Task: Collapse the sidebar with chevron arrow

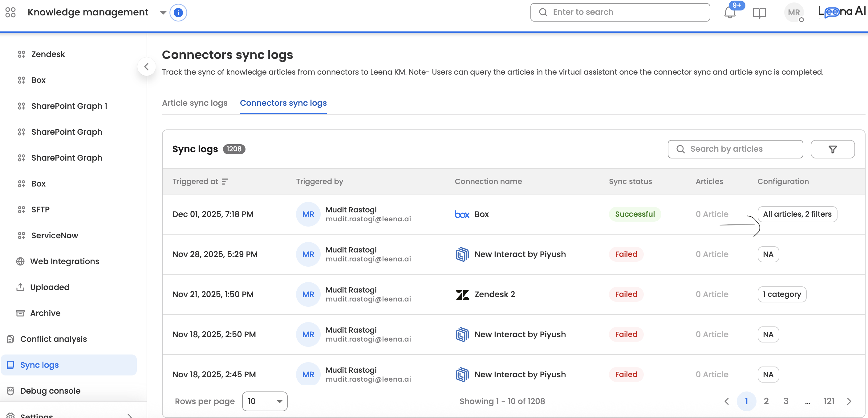Action: pyautogui.click(x=146, y=66)
